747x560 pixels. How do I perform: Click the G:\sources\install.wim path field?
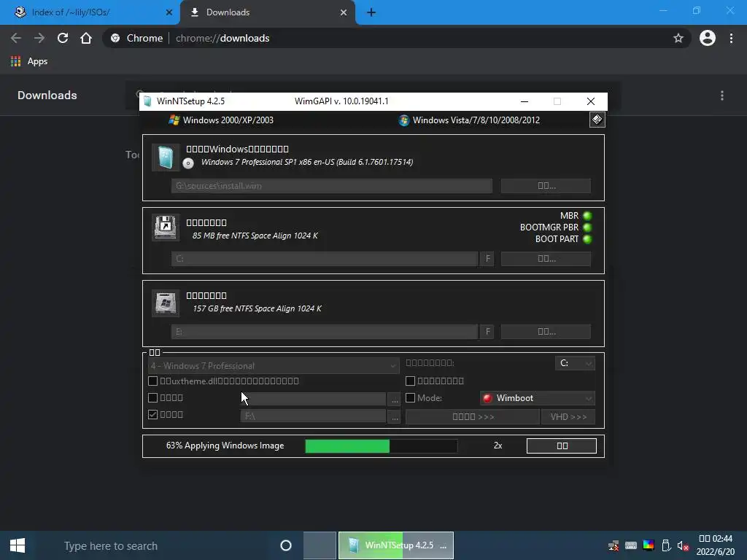click(332, 186)
